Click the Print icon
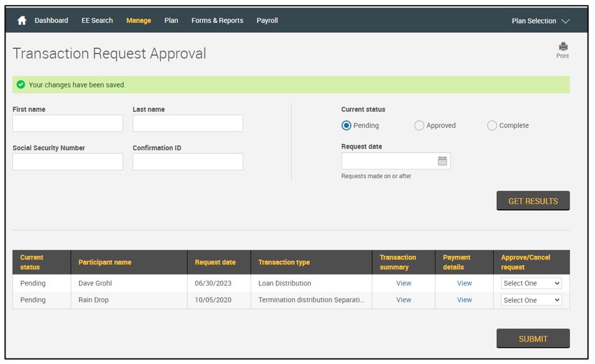The height and width of the screenshot is (364, 595). [563, 48]
